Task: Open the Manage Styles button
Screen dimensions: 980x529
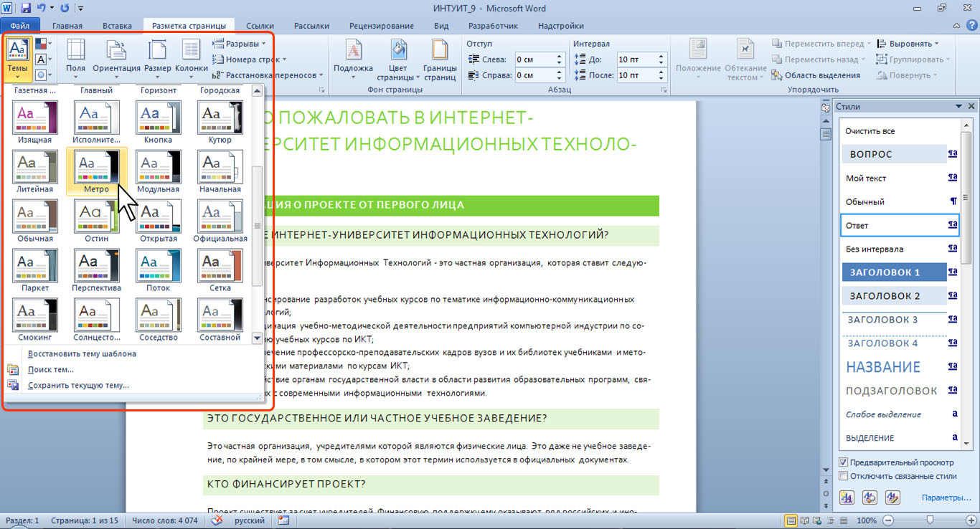Action: point(892,497)
